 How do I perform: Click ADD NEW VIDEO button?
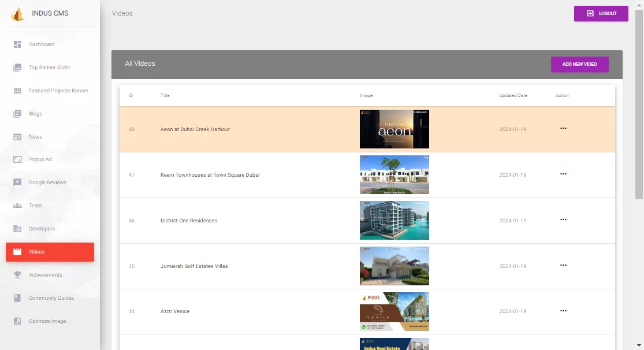[x=579, y=64]
